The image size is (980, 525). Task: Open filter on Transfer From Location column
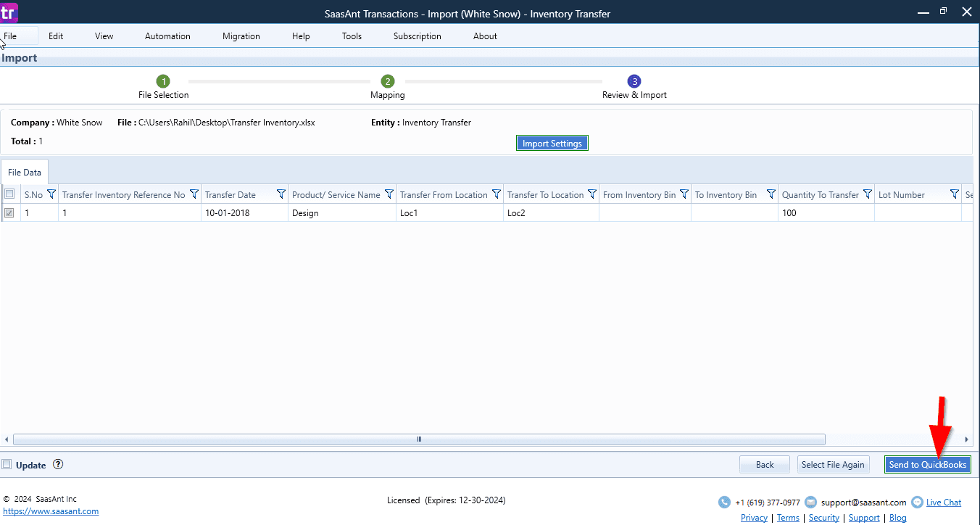[496, 194]
